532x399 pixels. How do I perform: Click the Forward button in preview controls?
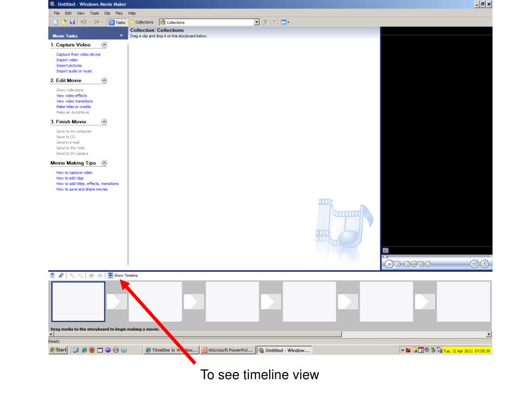(x=428, y=264)
